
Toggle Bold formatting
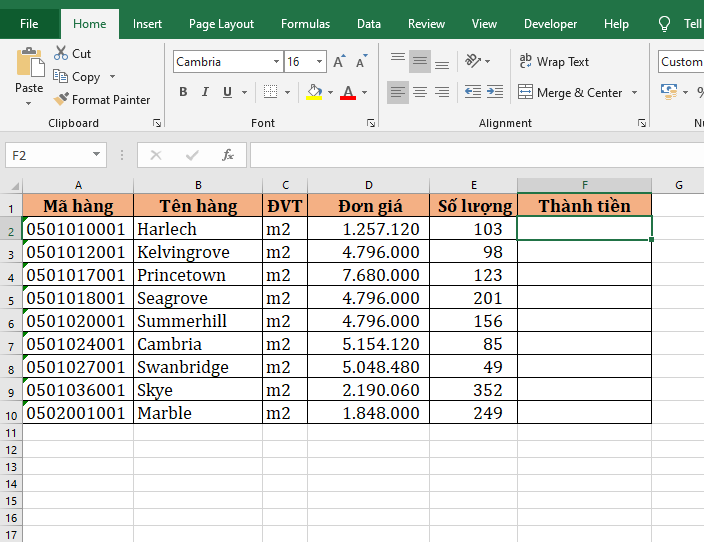pyautogui.click(x=183, y=92)
